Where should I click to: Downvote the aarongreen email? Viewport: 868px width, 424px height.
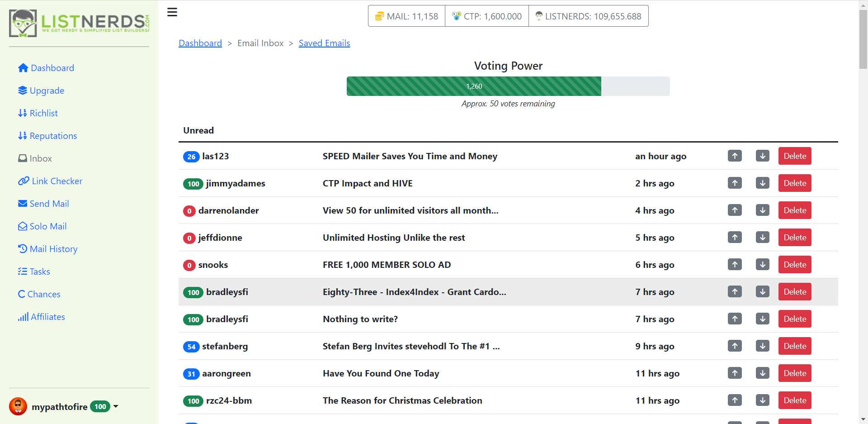pyautogui.click(x=762, y=373)
